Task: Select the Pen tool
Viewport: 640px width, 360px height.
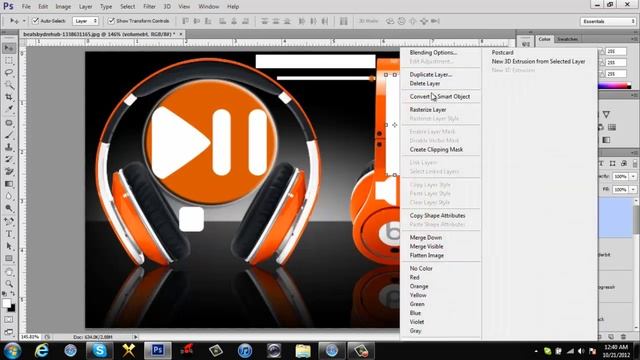Action: 9,222
